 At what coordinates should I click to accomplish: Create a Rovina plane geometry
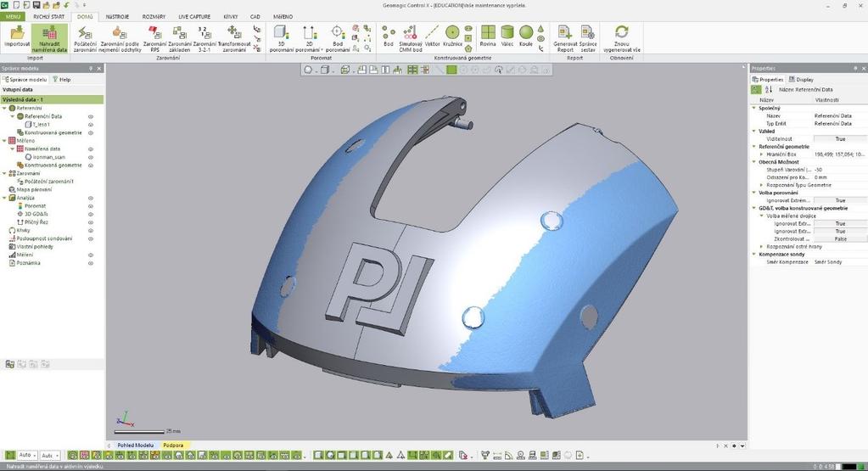pyautogui.click(x=488, y=36)
